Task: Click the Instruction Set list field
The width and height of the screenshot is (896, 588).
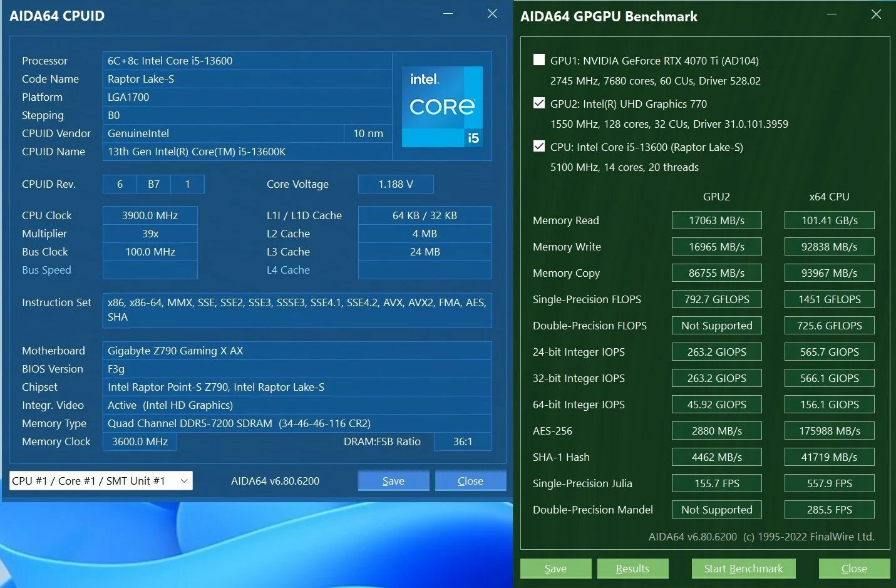Action: coord(297,310)
